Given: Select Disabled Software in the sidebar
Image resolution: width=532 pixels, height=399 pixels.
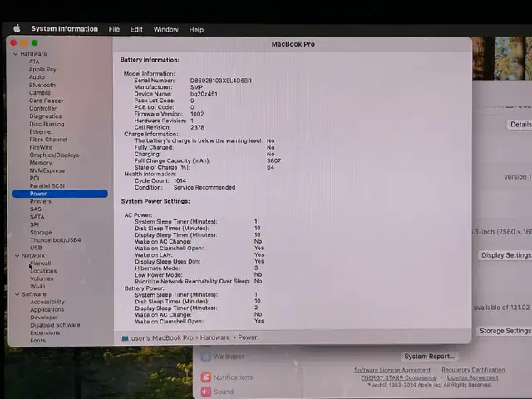Looking at the screenshot, I should click(x=55, y=325).
